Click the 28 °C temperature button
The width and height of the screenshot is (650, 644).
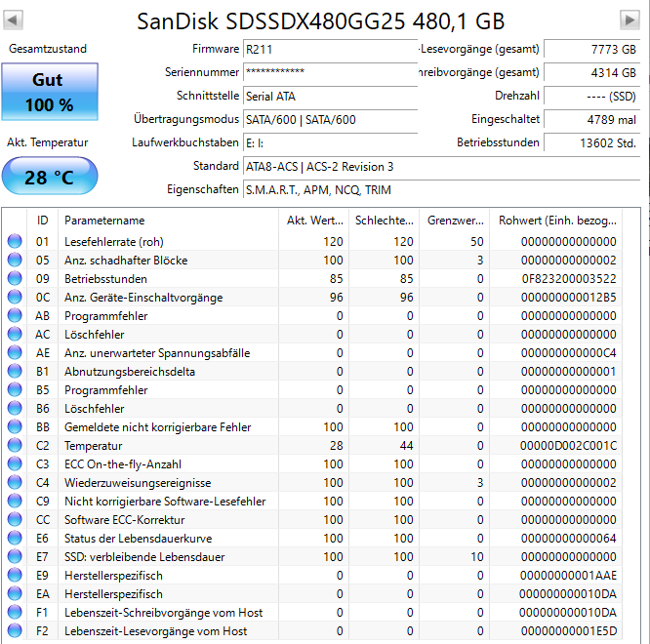point(50,177)
